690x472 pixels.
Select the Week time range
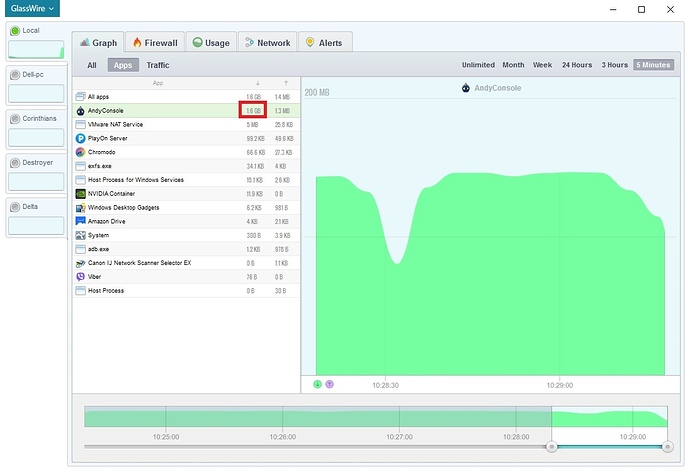[x=542, y=65]
